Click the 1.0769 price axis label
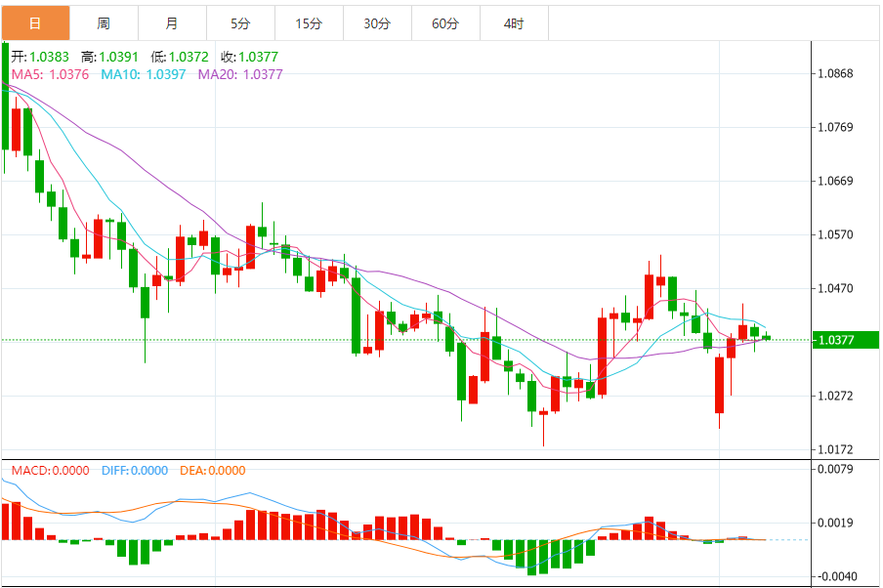The image size is (883, 588). tap(835, 127)
